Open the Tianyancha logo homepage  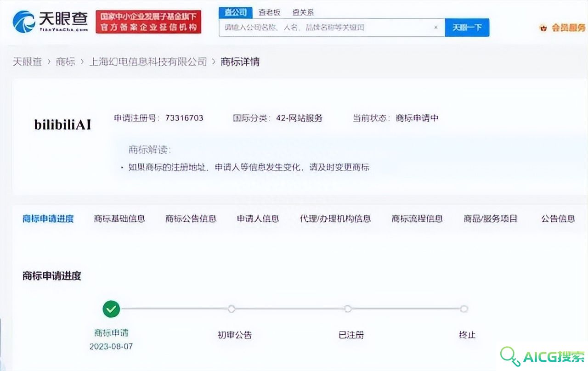coord(50,22)
